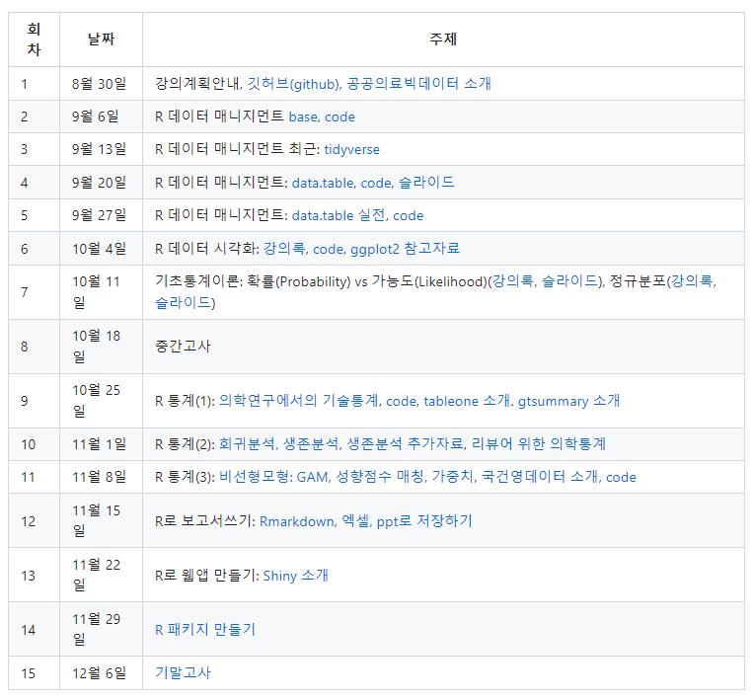Open the tableone 소개 link
The image size is (755, 700).
point(467,401)
